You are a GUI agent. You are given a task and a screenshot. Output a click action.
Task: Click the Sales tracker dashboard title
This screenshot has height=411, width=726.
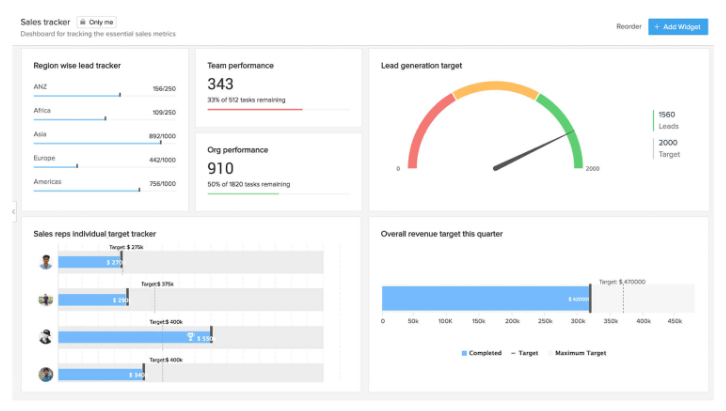[x=45, y=22]
